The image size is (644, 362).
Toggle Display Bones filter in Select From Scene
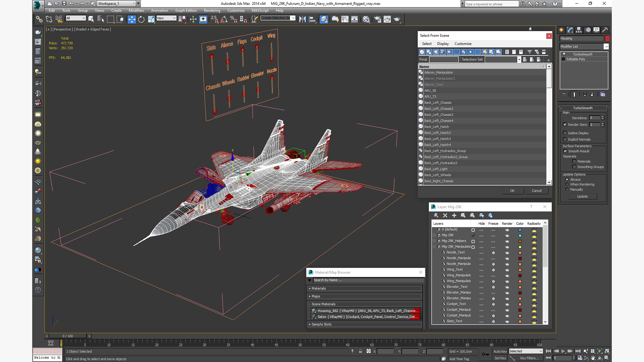pyautogui.click(x=478, y=52)
